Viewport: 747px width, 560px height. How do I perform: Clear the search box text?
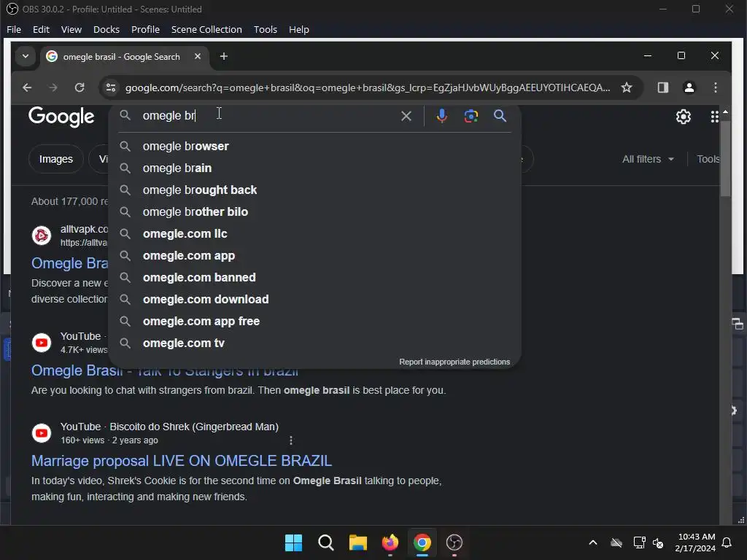(x=406, y=116)
